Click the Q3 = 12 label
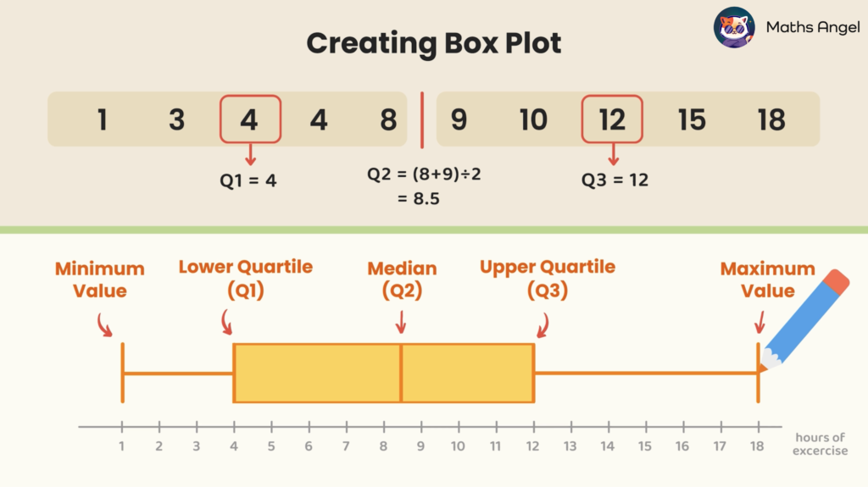This screenshot has width=868, height=487. coord(615,180)
